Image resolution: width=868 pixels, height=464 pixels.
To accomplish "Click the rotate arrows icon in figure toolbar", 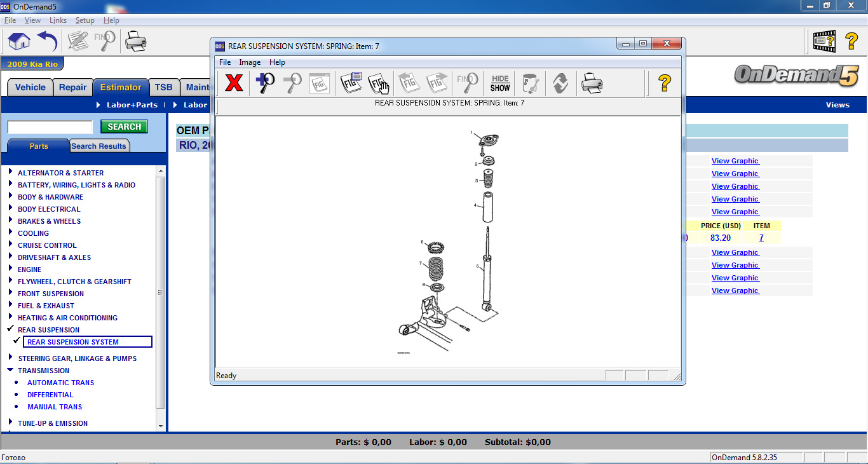I will click(560, 83).
